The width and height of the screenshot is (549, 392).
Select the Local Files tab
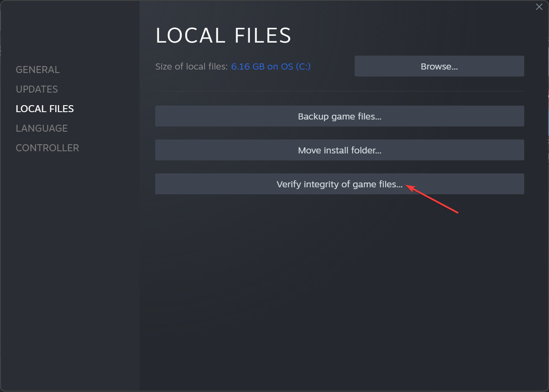tap(45, 109)
